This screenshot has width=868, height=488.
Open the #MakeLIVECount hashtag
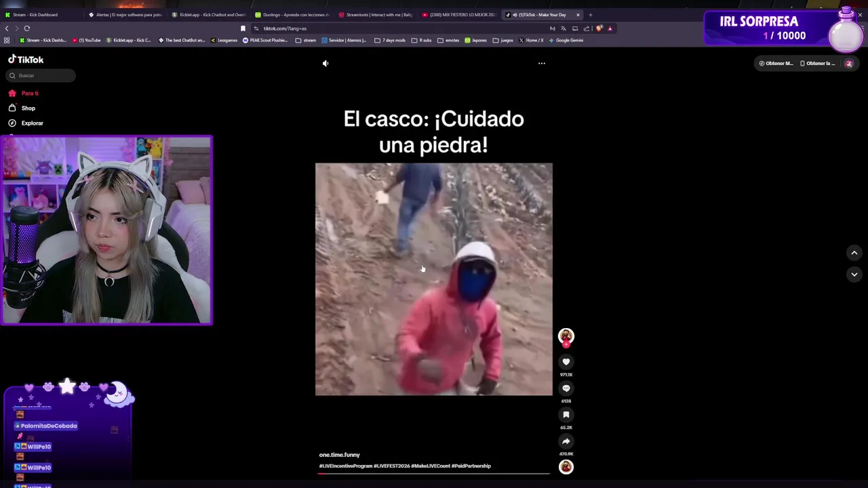[x=431, y=466]
